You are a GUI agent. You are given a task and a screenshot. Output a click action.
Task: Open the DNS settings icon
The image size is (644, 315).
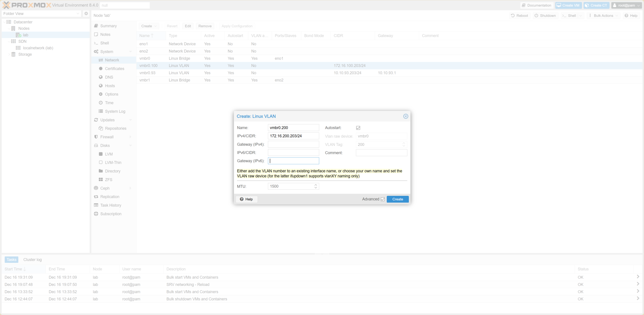point(101,77)
